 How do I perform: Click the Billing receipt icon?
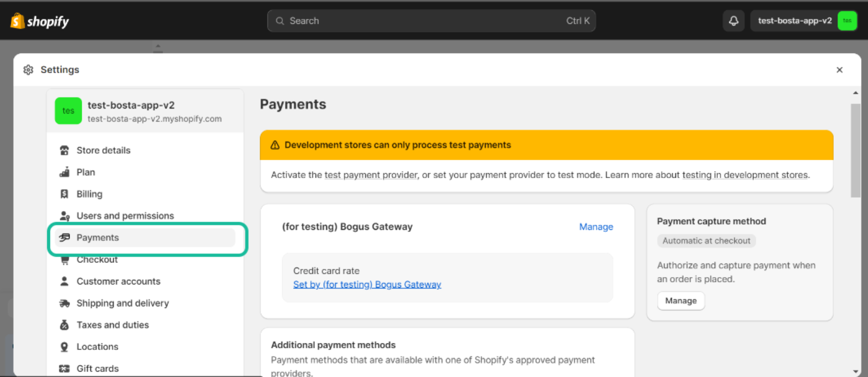(x=64, y=194)
